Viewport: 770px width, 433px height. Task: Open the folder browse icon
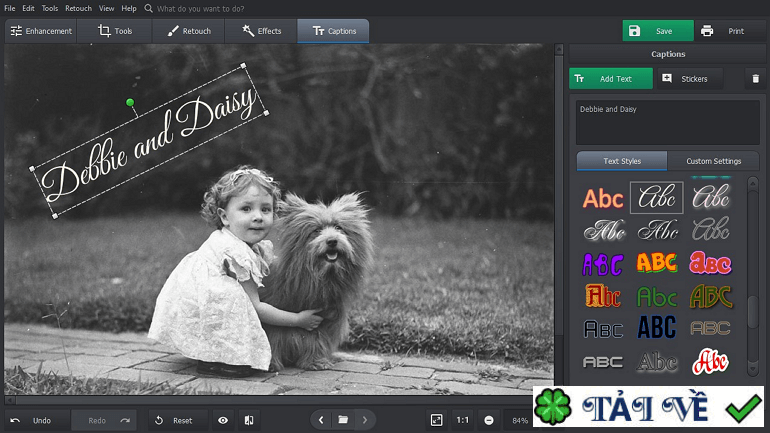click(x=342, y=420)
